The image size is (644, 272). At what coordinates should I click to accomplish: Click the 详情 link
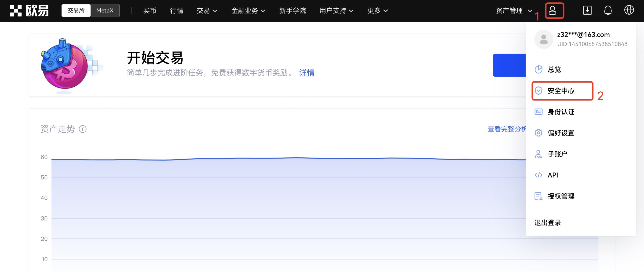click(307, 73)
